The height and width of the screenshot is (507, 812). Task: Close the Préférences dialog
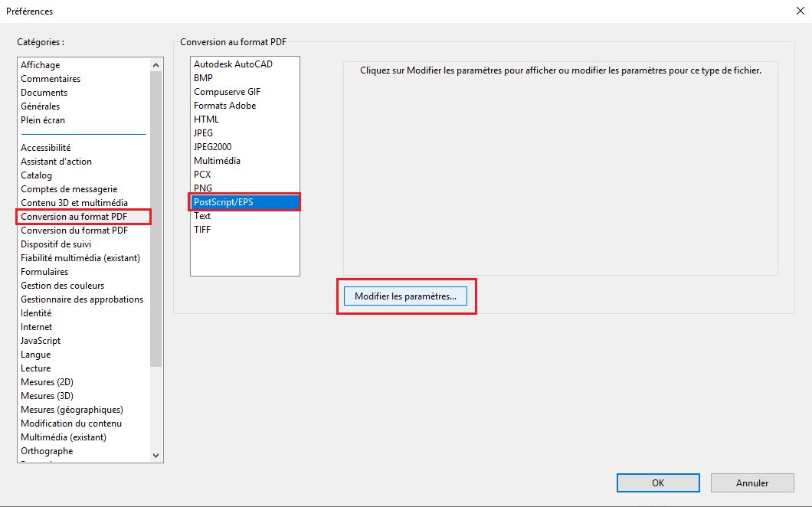pos(800,11)
